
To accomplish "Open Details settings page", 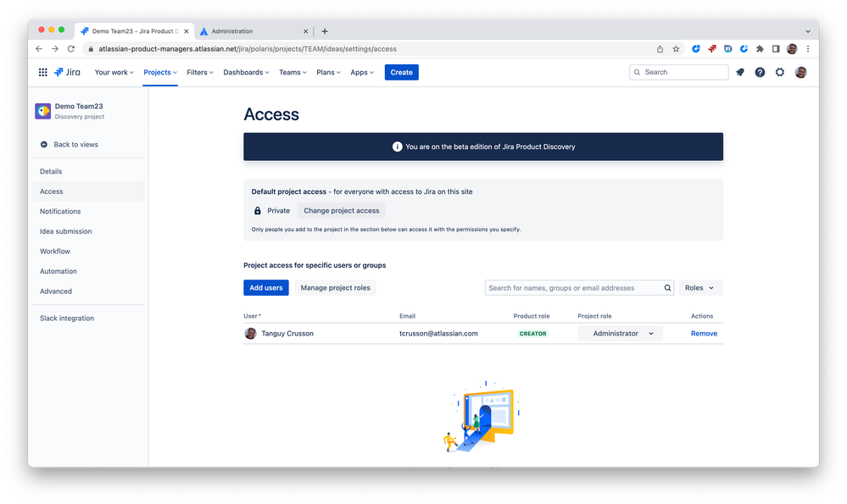I will tap(88, 172).
